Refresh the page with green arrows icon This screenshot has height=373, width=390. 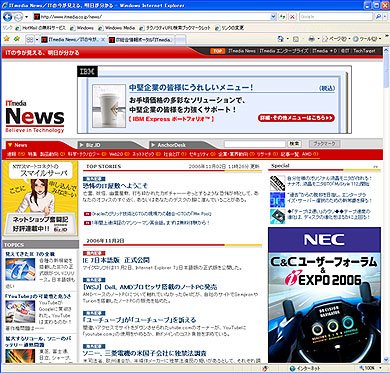(x=283, y=16)
